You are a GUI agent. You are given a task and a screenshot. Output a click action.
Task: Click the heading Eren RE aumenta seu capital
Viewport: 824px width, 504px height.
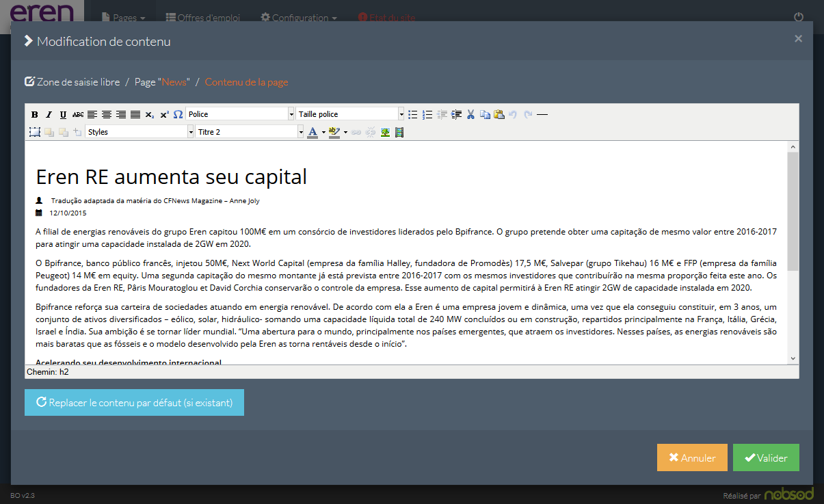point(171,177)
